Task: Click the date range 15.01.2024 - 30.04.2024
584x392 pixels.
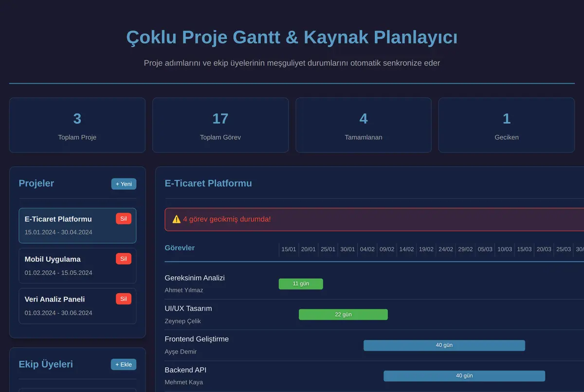Action: (58, 232)
